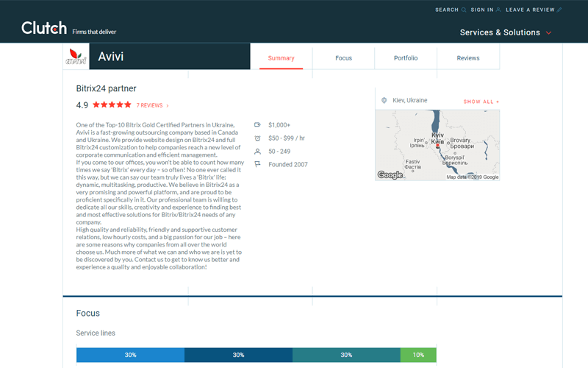Click the Services & Solutions chevron arrow

pyautogui.click(x=548, y=33)
